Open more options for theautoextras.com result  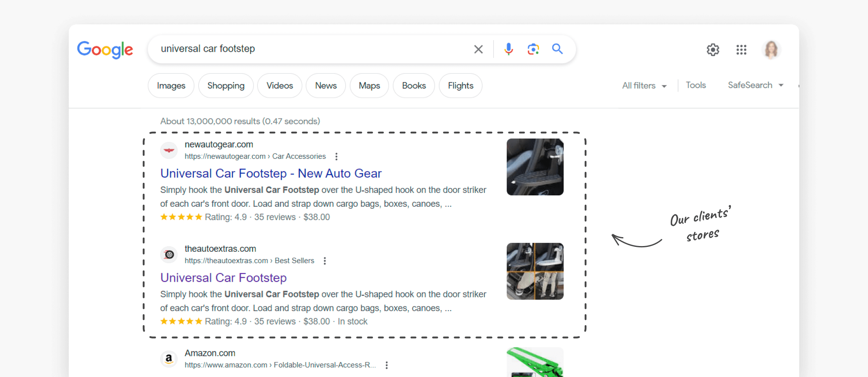click(x=325, y=261)
